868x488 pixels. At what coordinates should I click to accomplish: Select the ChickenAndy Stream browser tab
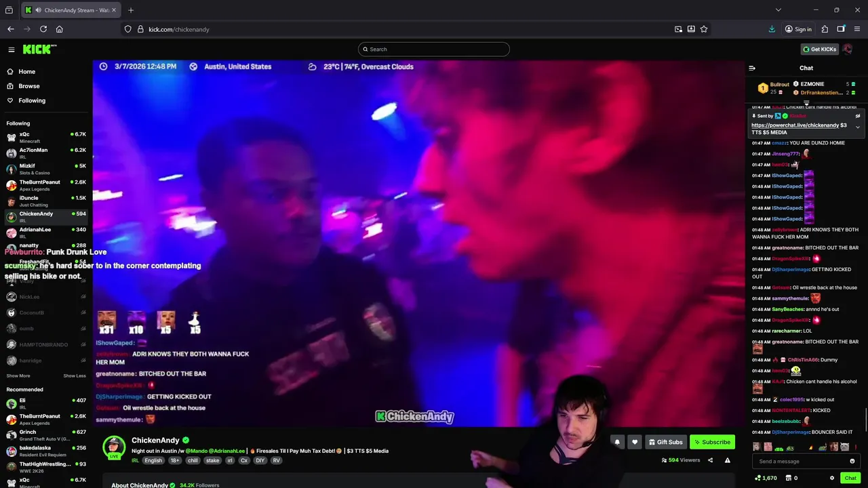[x=71, y=10]
